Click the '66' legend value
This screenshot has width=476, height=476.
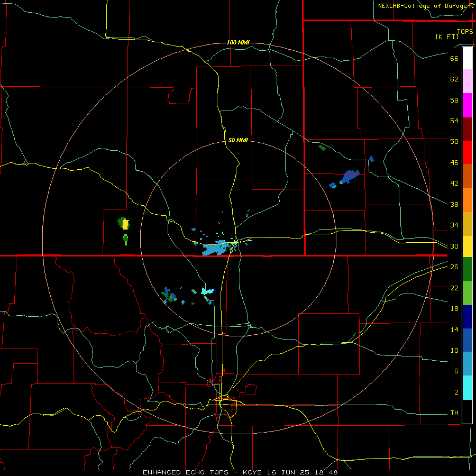point(454,58)
